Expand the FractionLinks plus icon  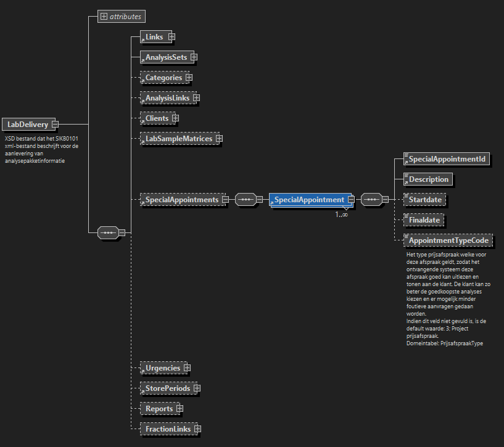(x=197, y=429)
